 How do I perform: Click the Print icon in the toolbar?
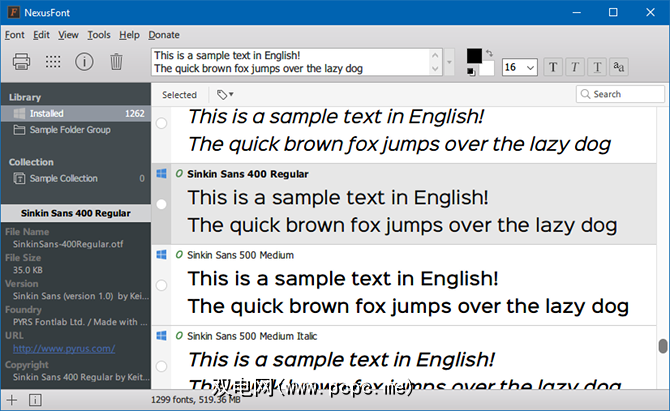22,61
